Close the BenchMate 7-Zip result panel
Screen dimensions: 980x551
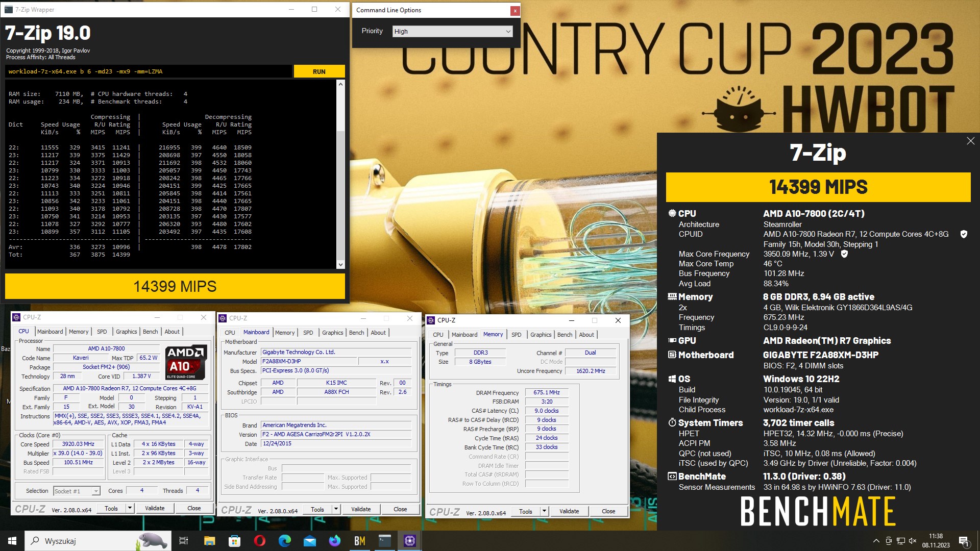click(970, 141)
